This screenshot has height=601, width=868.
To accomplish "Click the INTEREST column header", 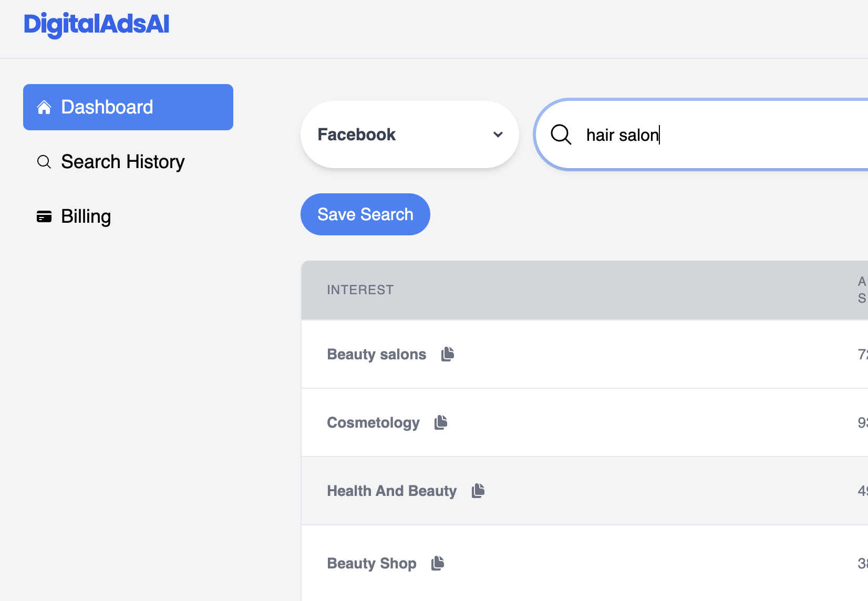I will coord(360,290).
